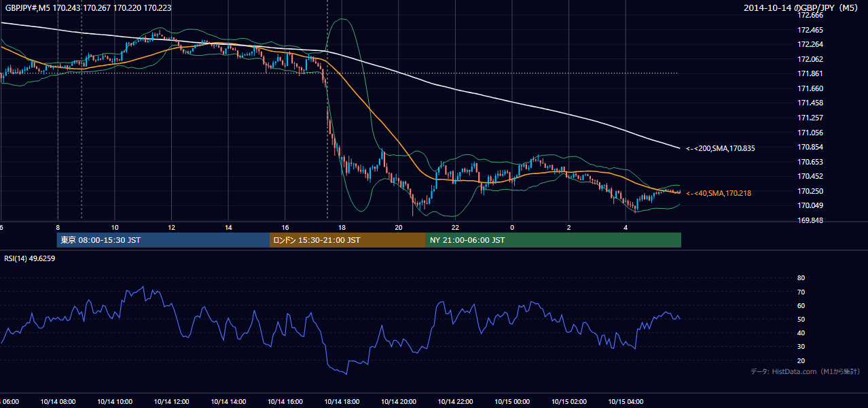Click the 2014-10-14 GBP/JPY (M5) title
Viewport: 868px width, 408px height.
801,8
